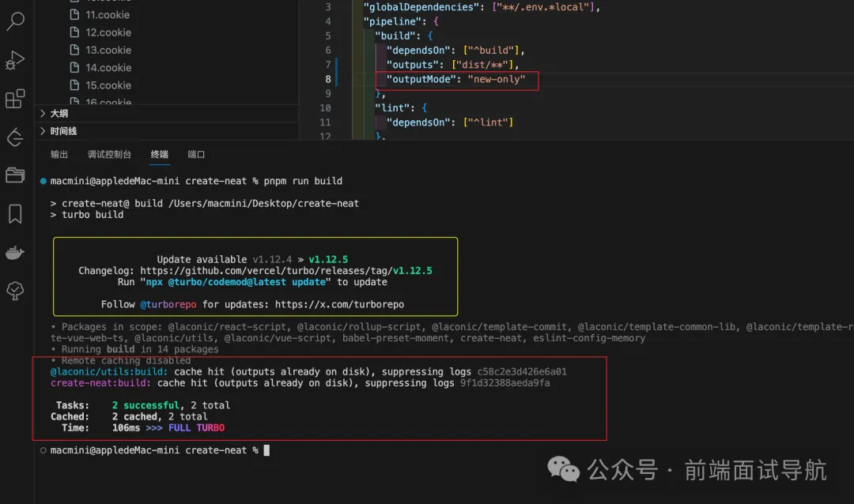The height and width of the screenshot is (504, 854).
Task: Switch to the 调试控制台 debug console tab
Action: click(109, 155)
